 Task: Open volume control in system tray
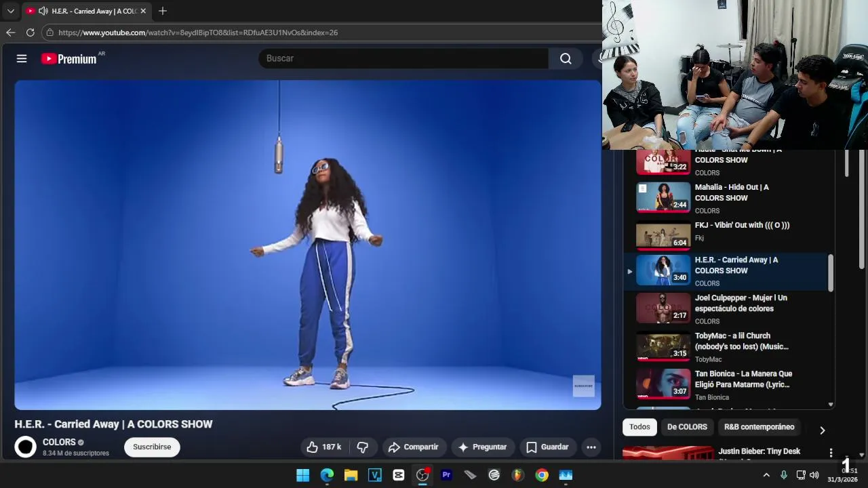[x=814, y=475]
